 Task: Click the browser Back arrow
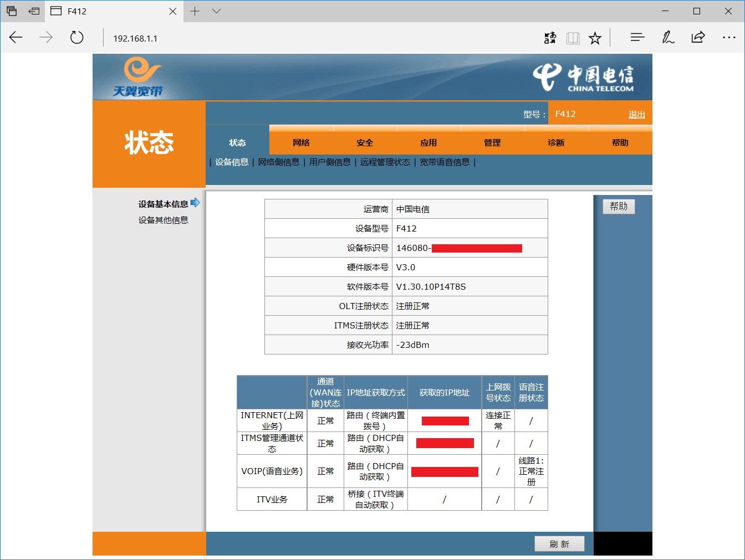pyautogui.click(x=16, y=37)
